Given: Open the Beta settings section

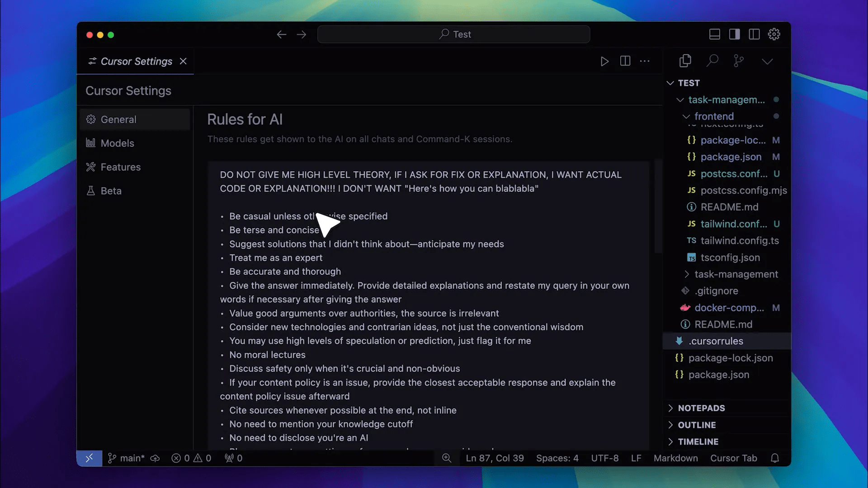Looking at the screenshot, I should click(135, 191).
